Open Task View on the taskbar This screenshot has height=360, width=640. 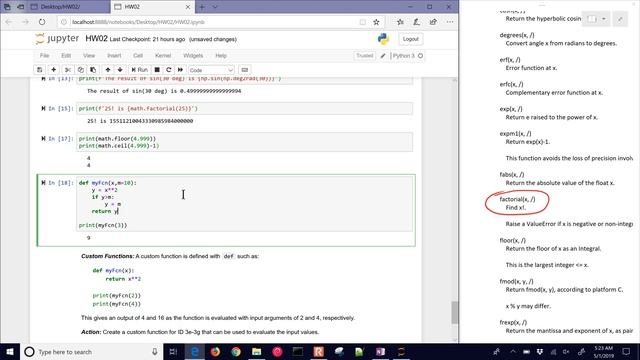click(173, 351)
